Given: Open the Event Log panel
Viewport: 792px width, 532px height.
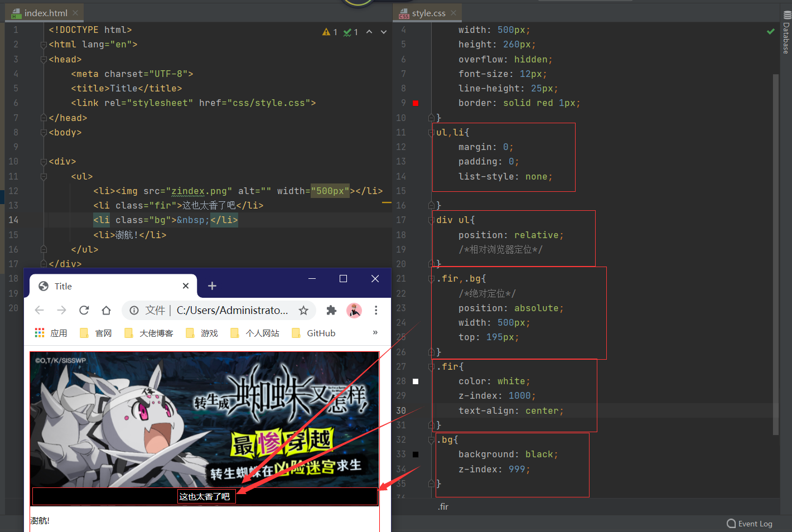Looking at the screenshot, I should click(750, 524).
